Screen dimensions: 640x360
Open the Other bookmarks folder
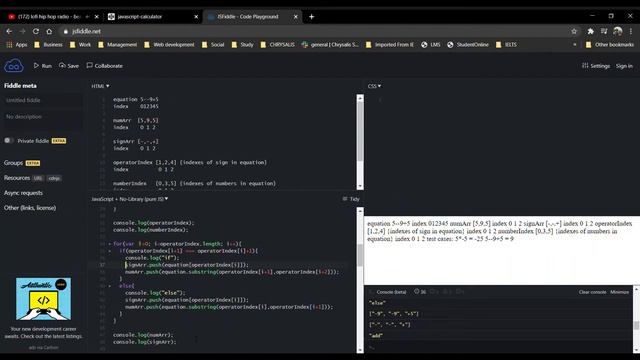610,45
